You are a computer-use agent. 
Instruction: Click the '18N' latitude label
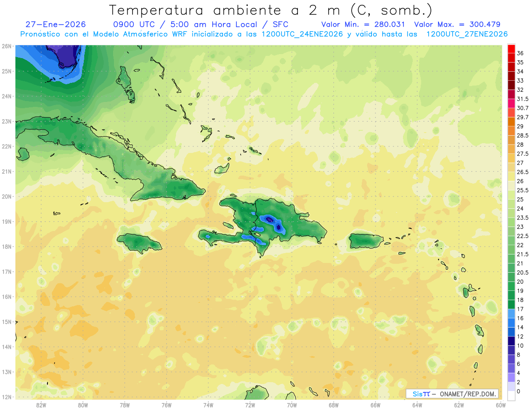(6, 247)
